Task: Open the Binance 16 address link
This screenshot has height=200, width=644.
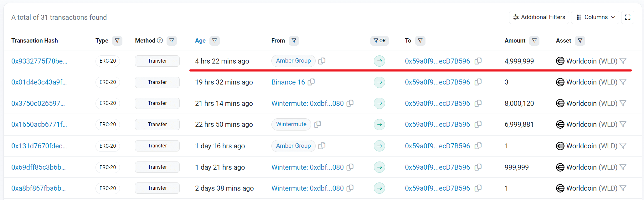Action: [288, 82]
